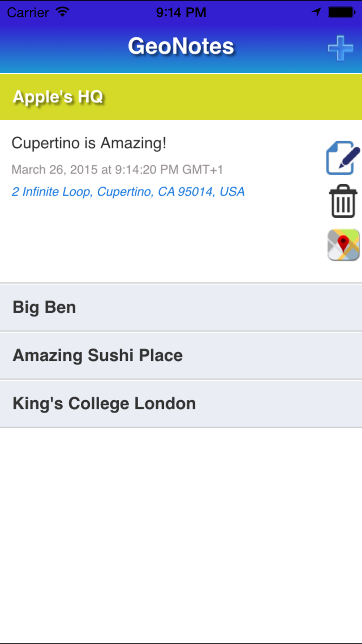Tap the battery indicator icon
The height and width of the screenshot is (644, 362).
tap(341, 12)
